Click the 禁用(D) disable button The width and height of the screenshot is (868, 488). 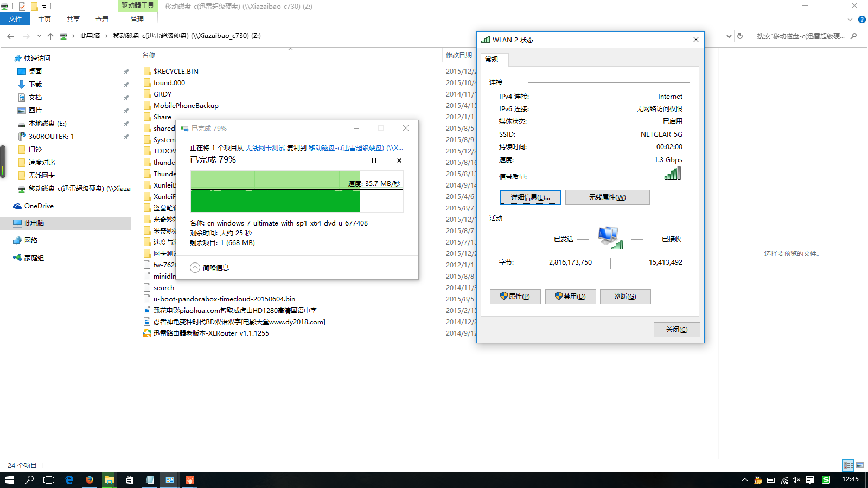570,297
